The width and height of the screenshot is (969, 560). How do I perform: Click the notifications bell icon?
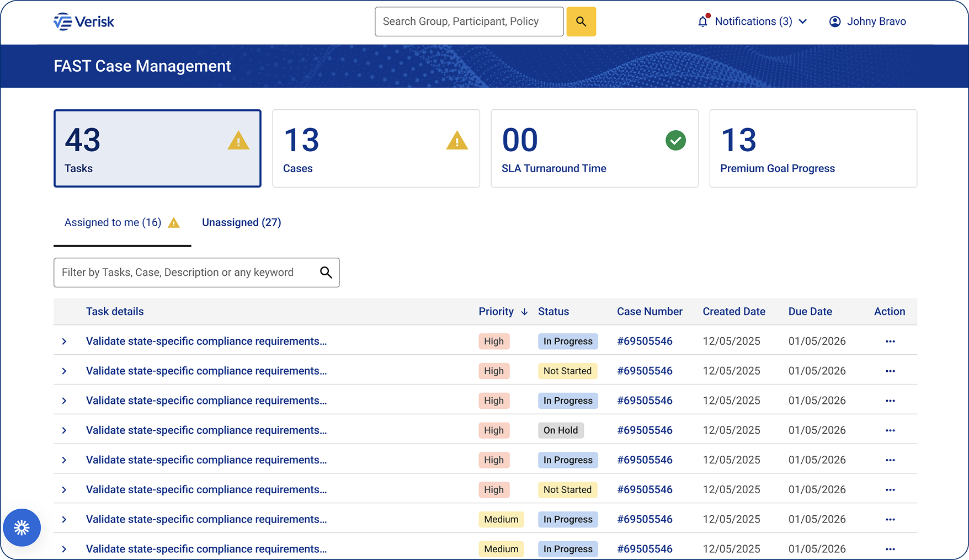click(x=703, y=21)
